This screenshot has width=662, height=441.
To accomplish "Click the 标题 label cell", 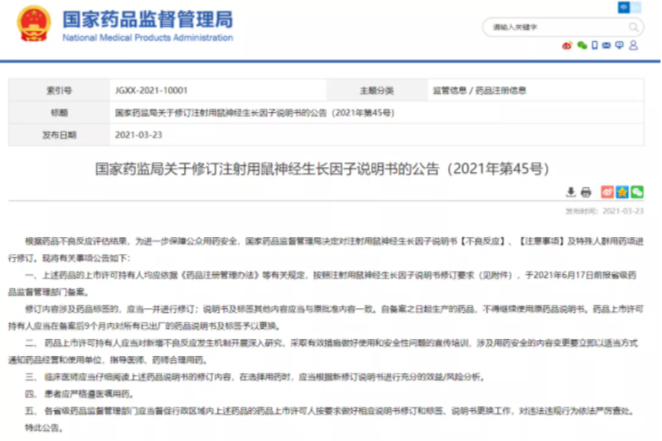I will tap(59, 113).
